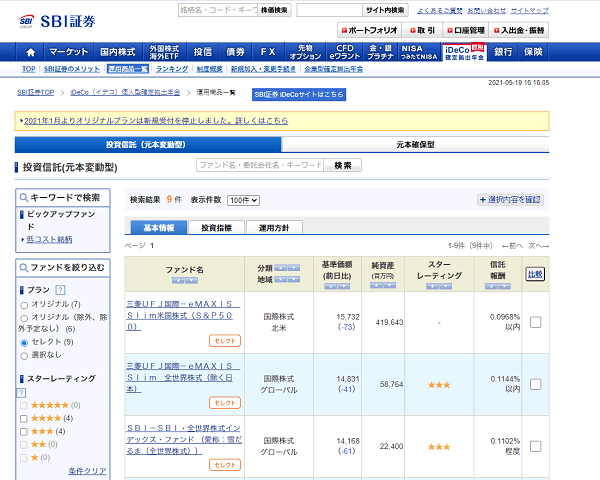Image resolution: width=600 pixels, height=480 pixels.
Task: Focus stock name/code search field
Action: 218,10
